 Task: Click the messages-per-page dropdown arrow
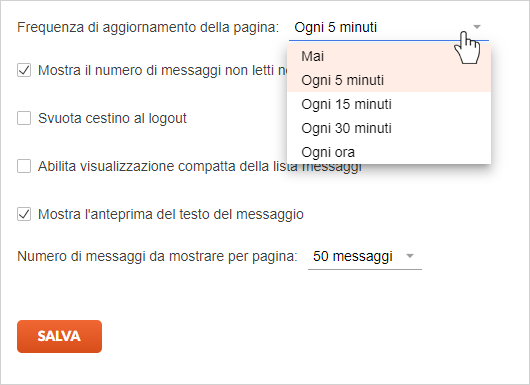pyautogui.click(x=410, y=256)
